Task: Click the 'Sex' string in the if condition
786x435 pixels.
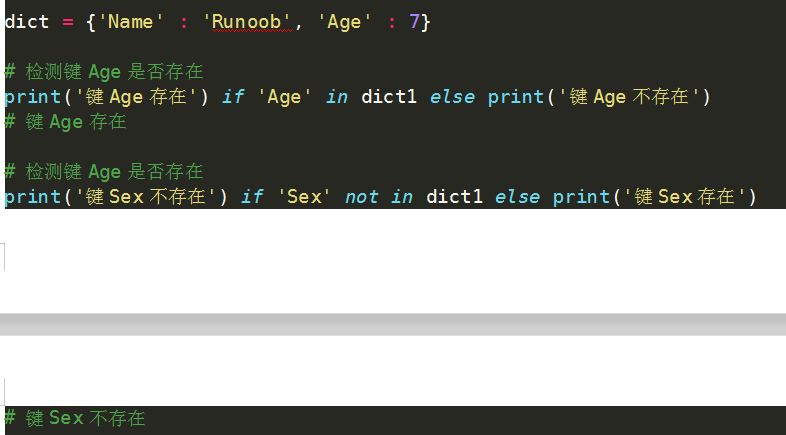Action: coord(304,196)
